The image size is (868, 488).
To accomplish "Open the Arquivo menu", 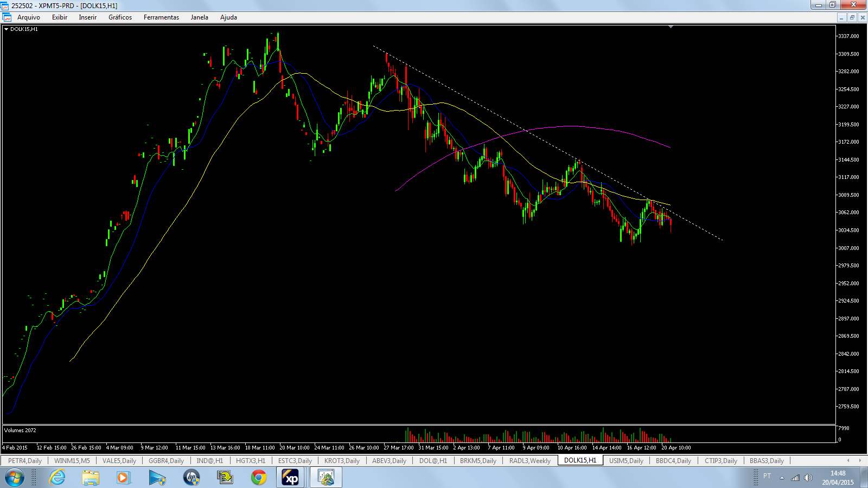I will coord(29,17).
